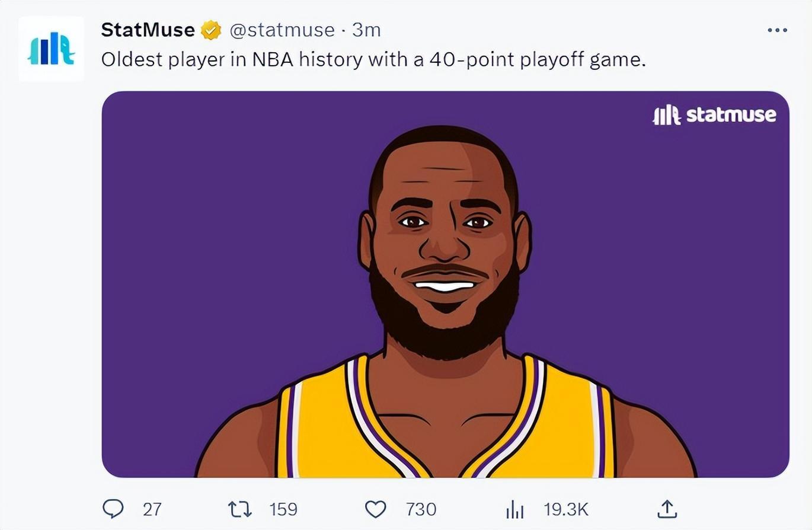
Task: Click the tweet text about 40-point playoff game
Action: [373, 59]
